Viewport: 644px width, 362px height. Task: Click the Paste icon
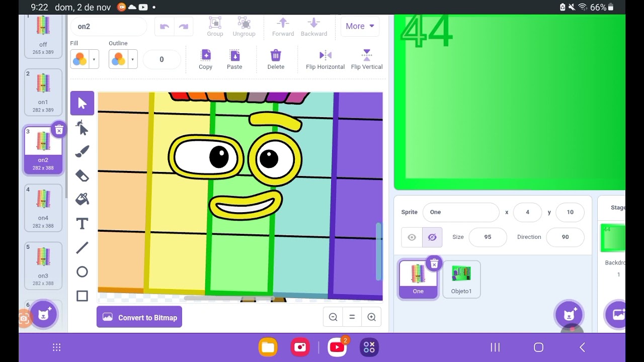[234, 55]
